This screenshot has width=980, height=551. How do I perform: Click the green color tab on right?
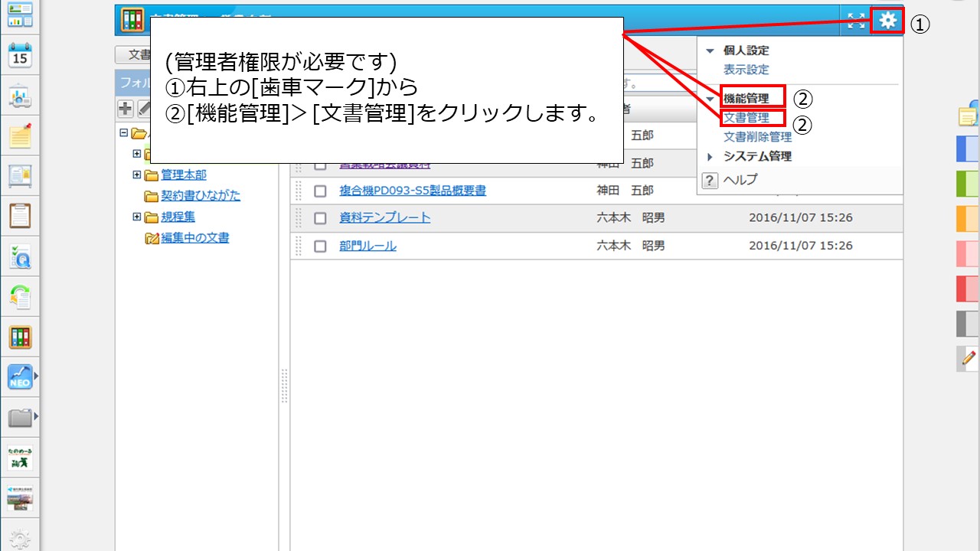click(968, 184)
